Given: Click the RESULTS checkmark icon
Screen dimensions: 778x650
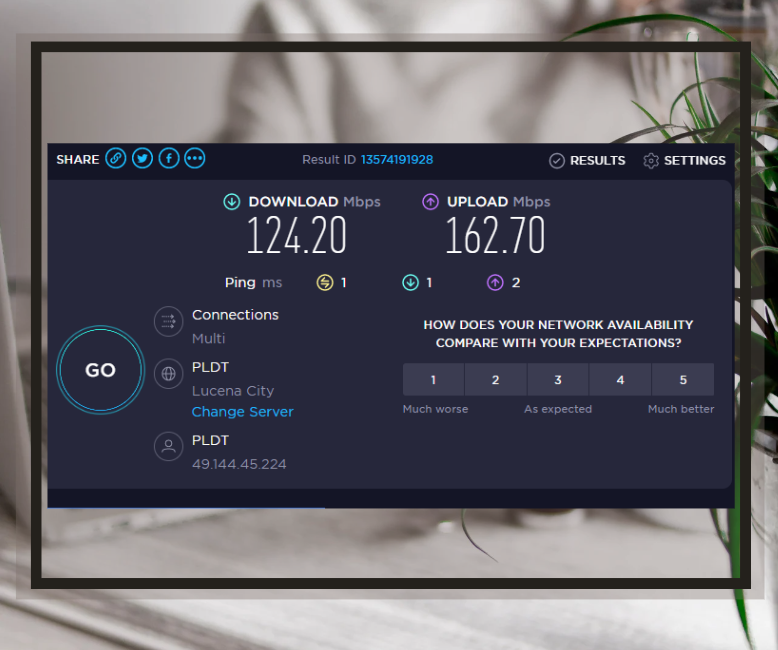Looking at the screenshot, I should (557, 161).
